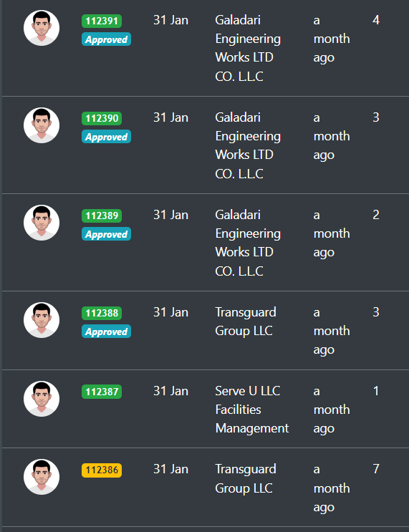This screenshot has width=409, height=532.
Task: Click the avatar icon for record 112389
Action: [42, 223]
